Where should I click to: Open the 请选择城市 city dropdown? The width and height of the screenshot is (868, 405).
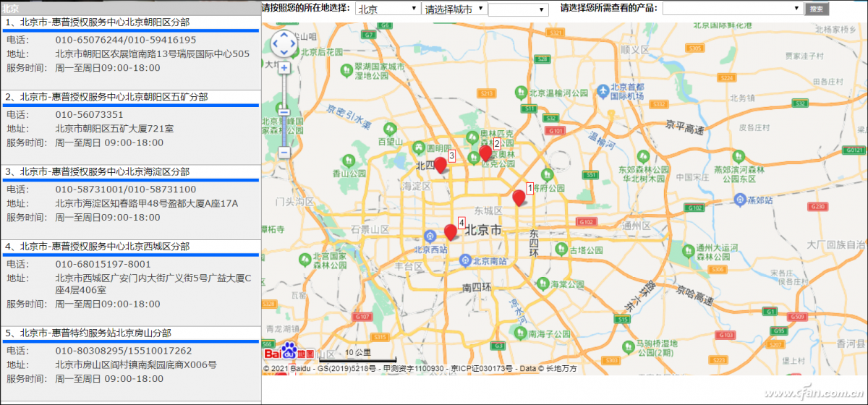click(454, 9)
